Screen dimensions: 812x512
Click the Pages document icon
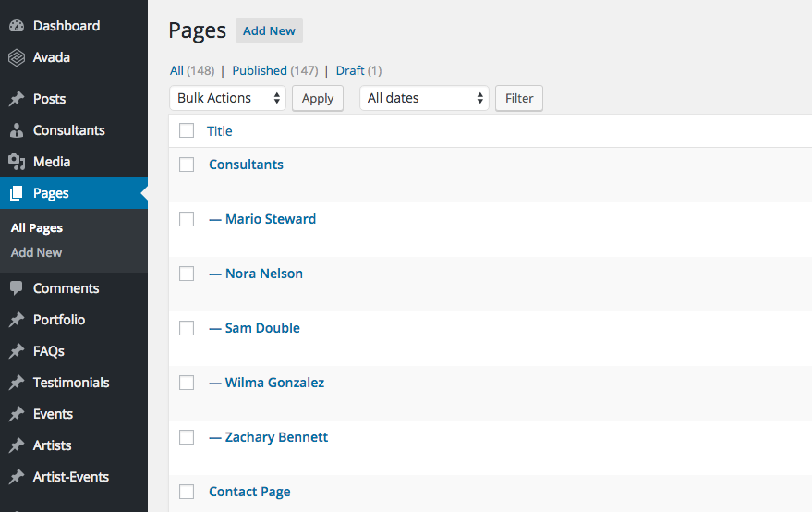(x=17, y=193)
